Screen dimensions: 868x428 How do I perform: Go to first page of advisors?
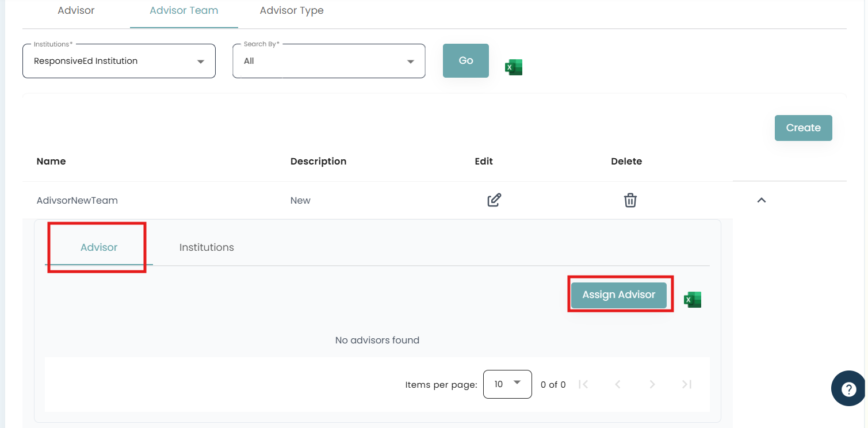(x=583, y=384)
